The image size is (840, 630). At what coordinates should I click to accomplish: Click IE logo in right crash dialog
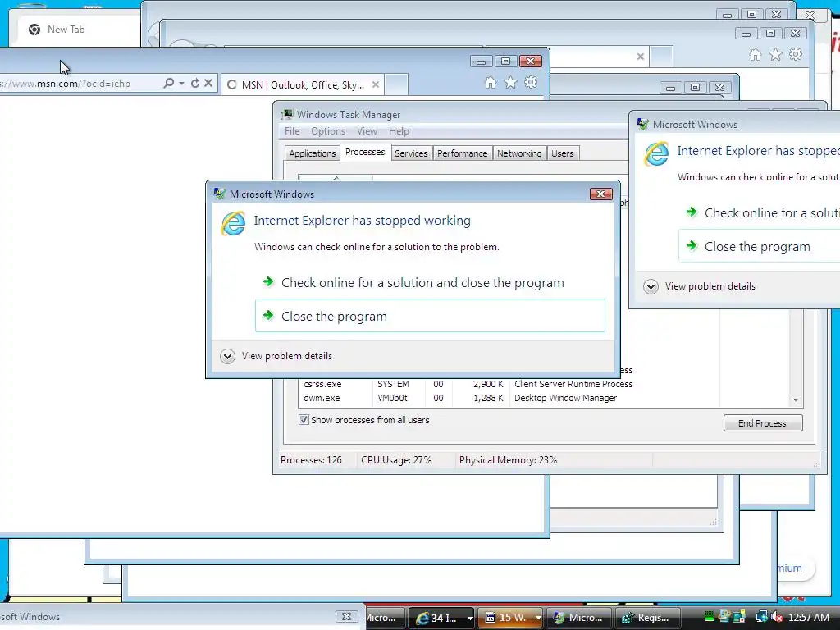[657, 153]
